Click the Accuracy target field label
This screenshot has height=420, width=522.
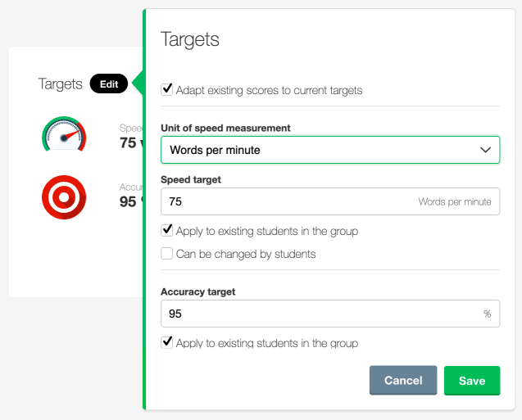[197, 291]
